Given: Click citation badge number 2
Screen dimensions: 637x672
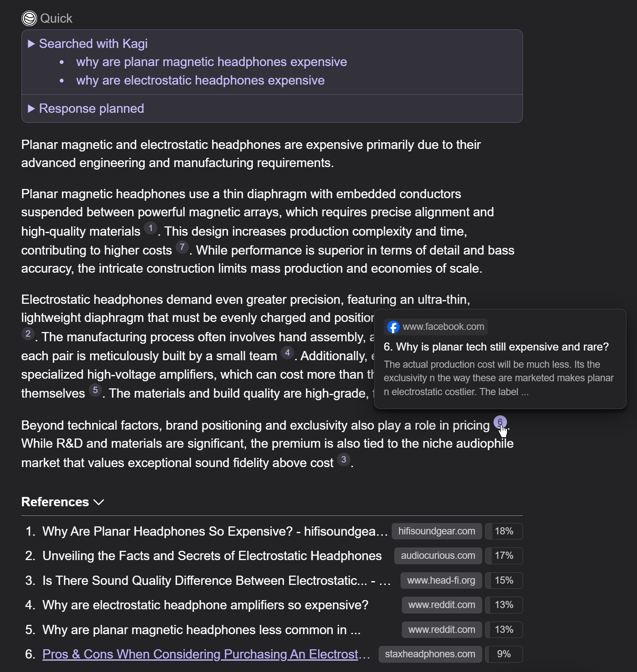Looking at the screenshot, I should [x=28, y=334].
